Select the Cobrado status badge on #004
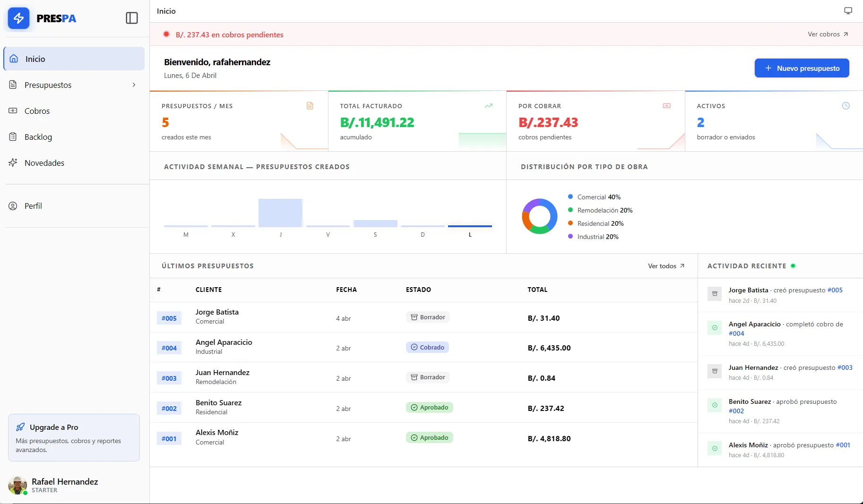This screenshot has height=504, width=863. (x=427, y=347)
